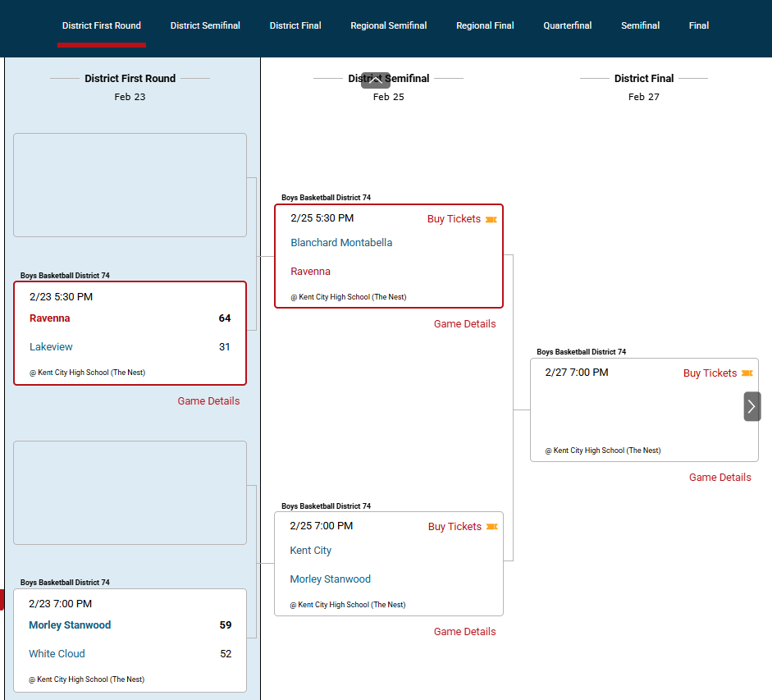Screen dimensions: 772x700
Task: View Game Details for Blanchard Montabella semifinal
Action: (464, 324)
